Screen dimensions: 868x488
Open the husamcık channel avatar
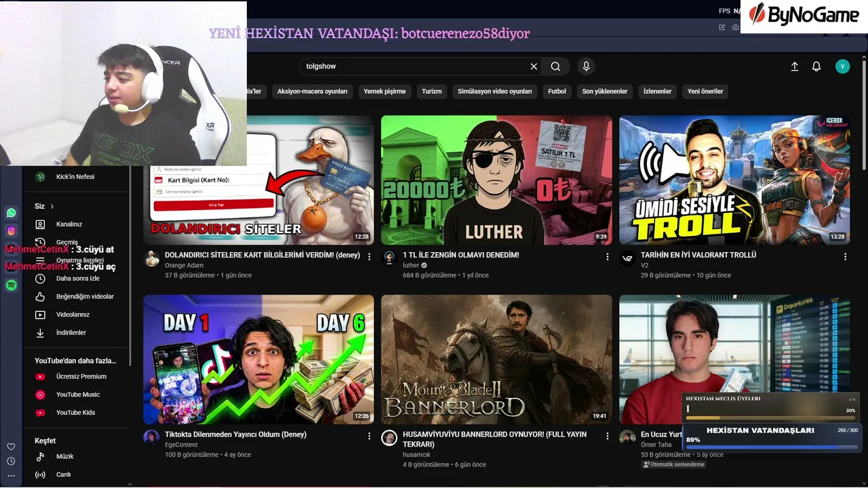coord(389,437)
